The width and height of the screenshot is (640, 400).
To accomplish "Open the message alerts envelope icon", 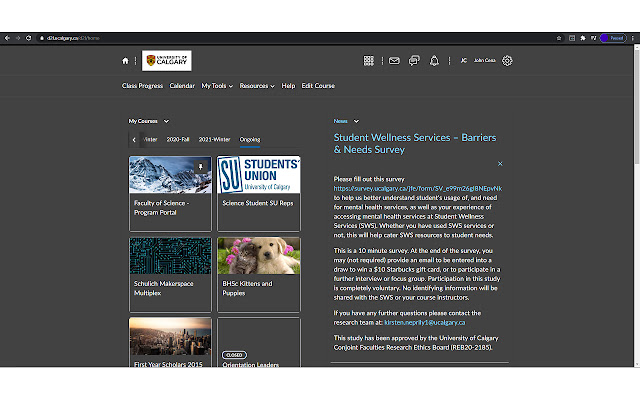I will point(394,61).
